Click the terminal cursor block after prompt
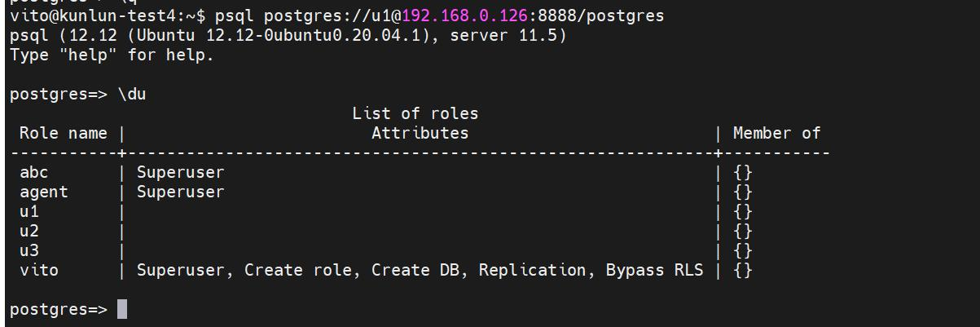Viewport: 980px width, 327px height. point(122,309)
